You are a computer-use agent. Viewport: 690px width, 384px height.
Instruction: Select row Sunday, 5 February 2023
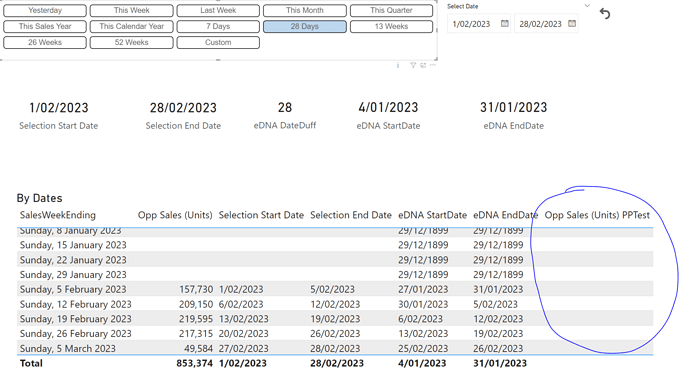335,289
